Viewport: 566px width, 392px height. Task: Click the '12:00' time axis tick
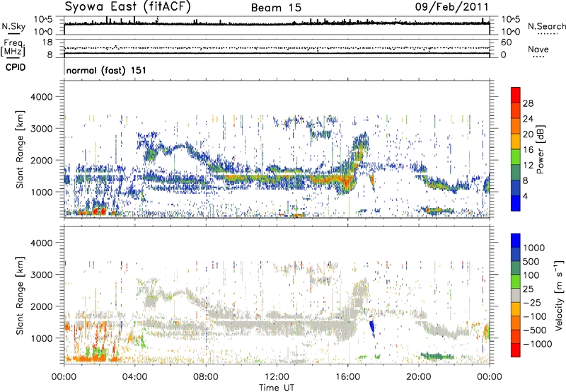pyautogui.click(x=277, y=377)
